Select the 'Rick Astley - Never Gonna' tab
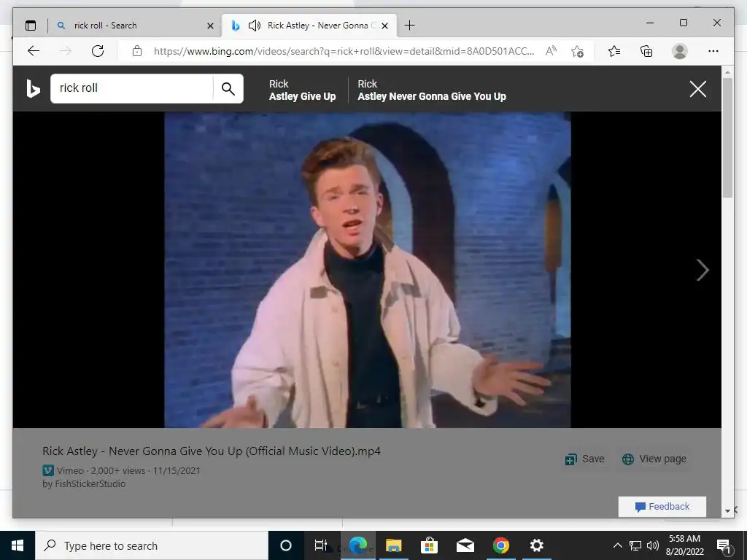Viewport: 747px width, 560px height. point(309,26)
